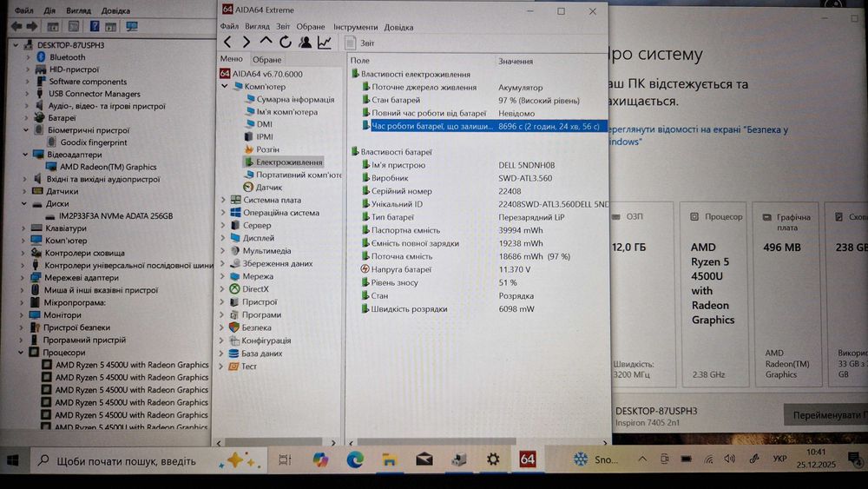Expand the DirectX node in AIDA64
The image size is (868, 489).
[224, 289]
